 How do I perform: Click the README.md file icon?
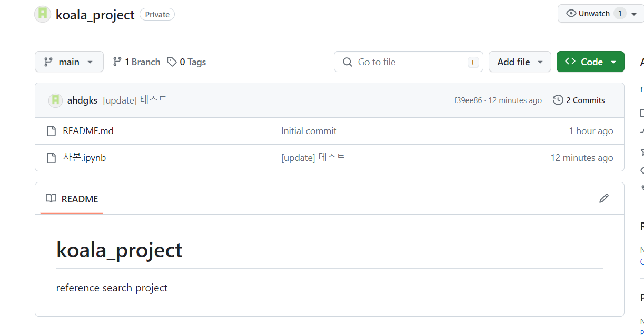51,131
